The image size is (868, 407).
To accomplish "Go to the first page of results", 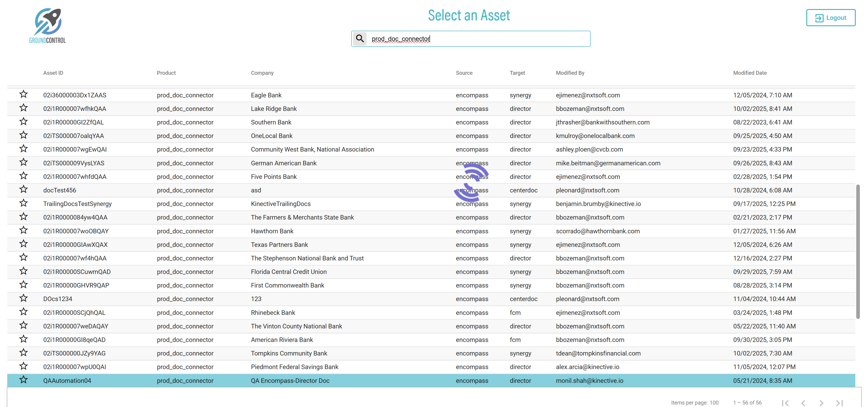I will click(x=785, y=402).
